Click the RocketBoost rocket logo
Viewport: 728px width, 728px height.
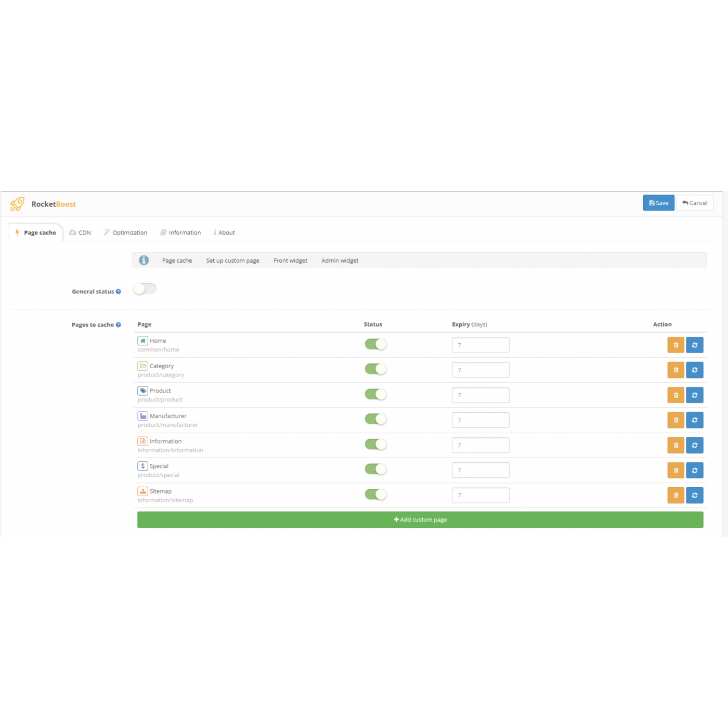coord(17,204)
